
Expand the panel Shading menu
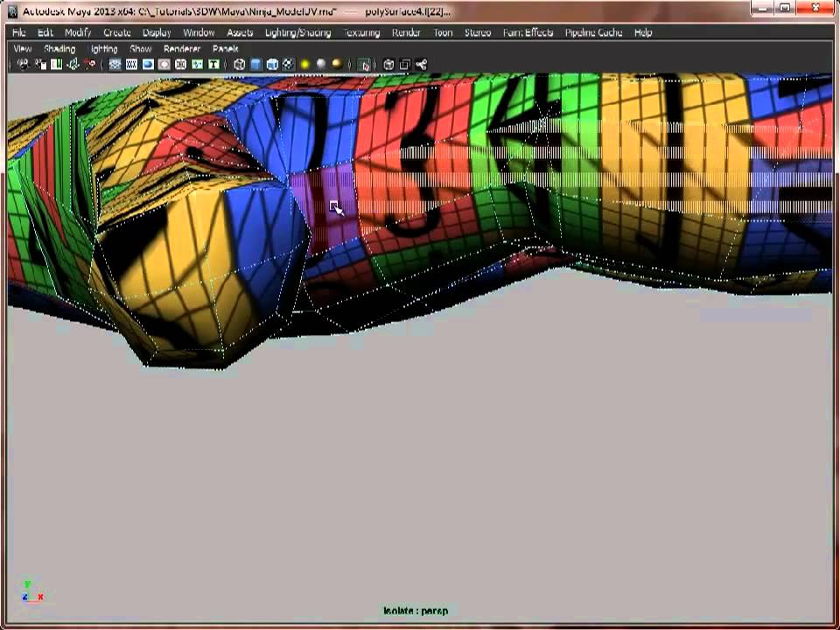(59, 49)
